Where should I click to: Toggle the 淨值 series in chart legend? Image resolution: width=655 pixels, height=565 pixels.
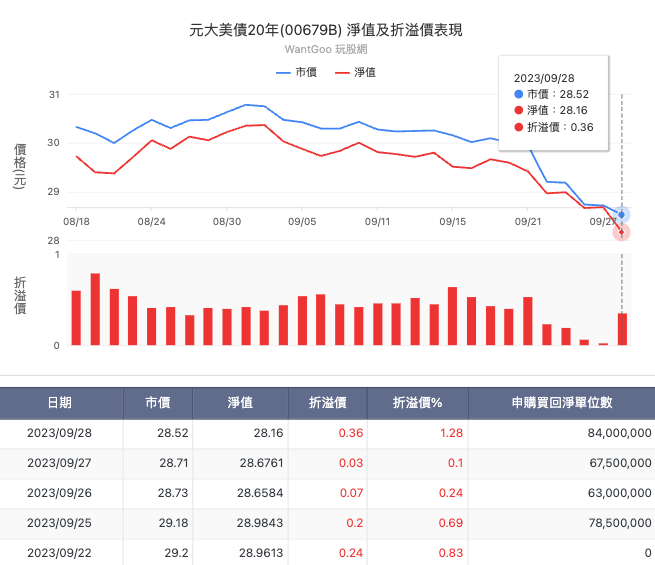[x=356, y=72]
